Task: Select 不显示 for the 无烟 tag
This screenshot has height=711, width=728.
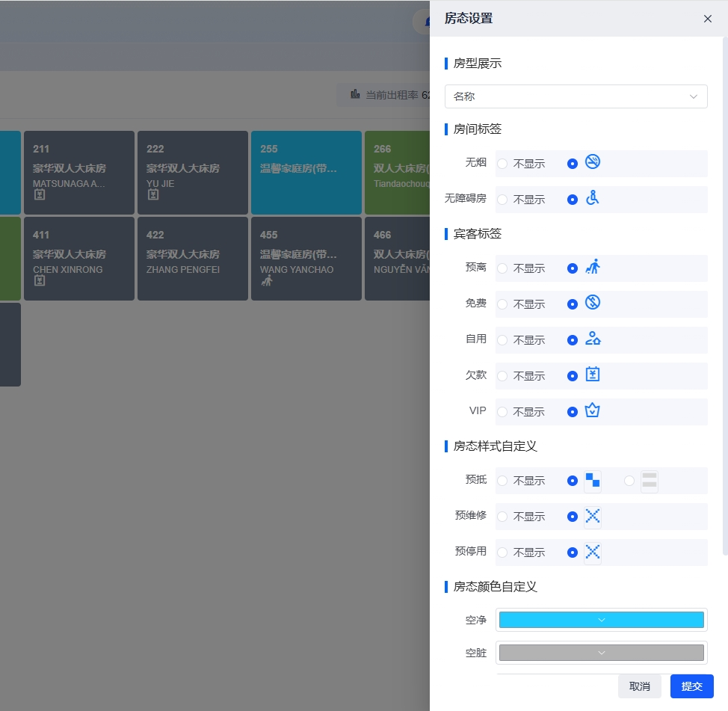Action: [x=503, y=164]
